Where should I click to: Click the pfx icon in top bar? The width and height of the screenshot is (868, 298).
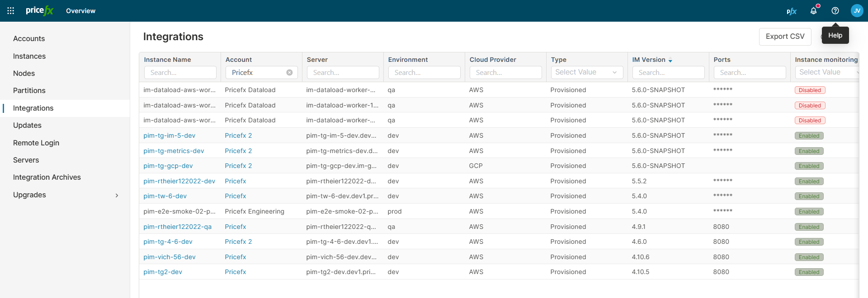click(791, 11)
